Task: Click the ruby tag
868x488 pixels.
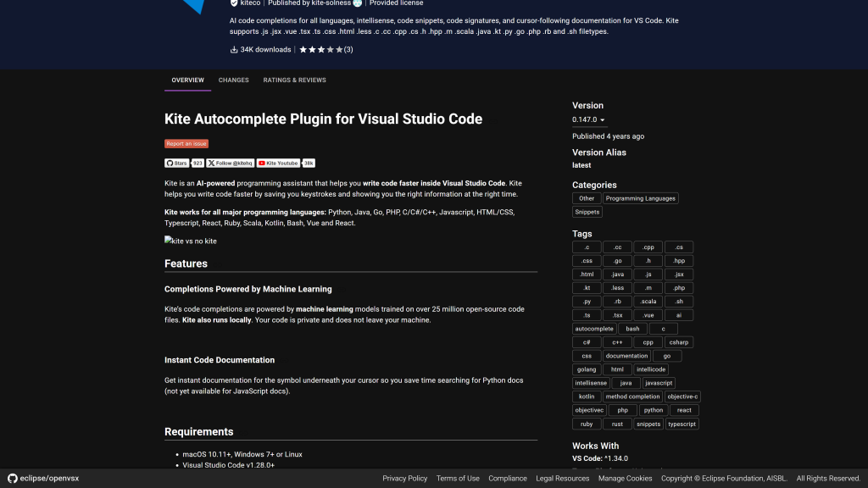Action: (587, 424)
